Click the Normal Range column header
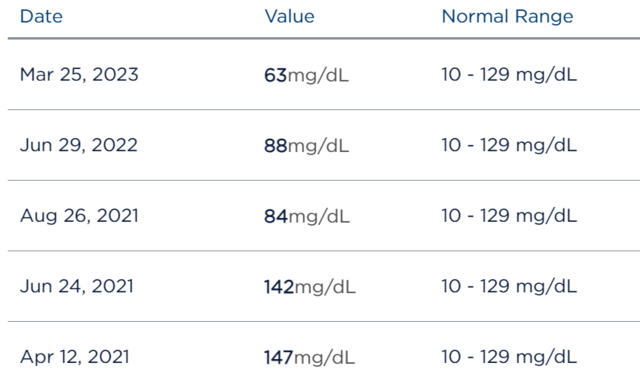The height and width of the screenshot is (387, 640). (x=507, y=17)
